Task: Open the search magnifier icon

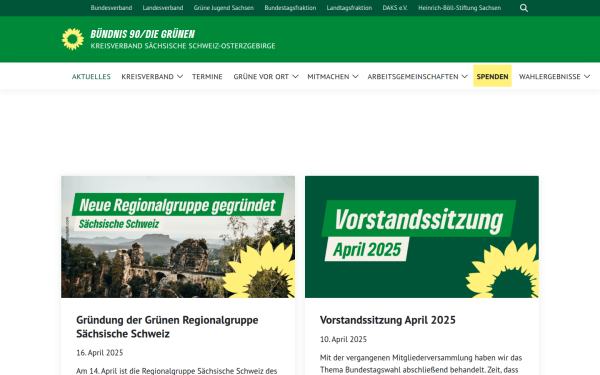Action: [524, 8]
